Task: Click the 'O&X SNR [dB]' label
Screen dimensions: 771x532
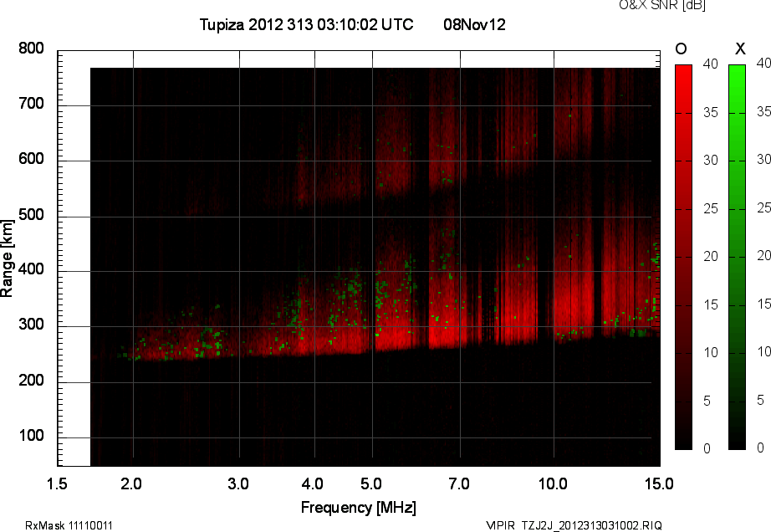Action: point(661,5)
